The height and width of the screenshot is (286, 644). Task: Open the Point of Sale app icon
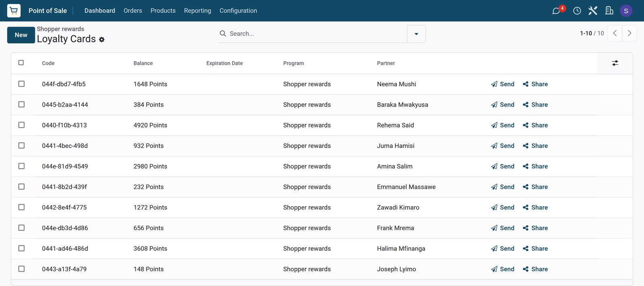[14, 10]
